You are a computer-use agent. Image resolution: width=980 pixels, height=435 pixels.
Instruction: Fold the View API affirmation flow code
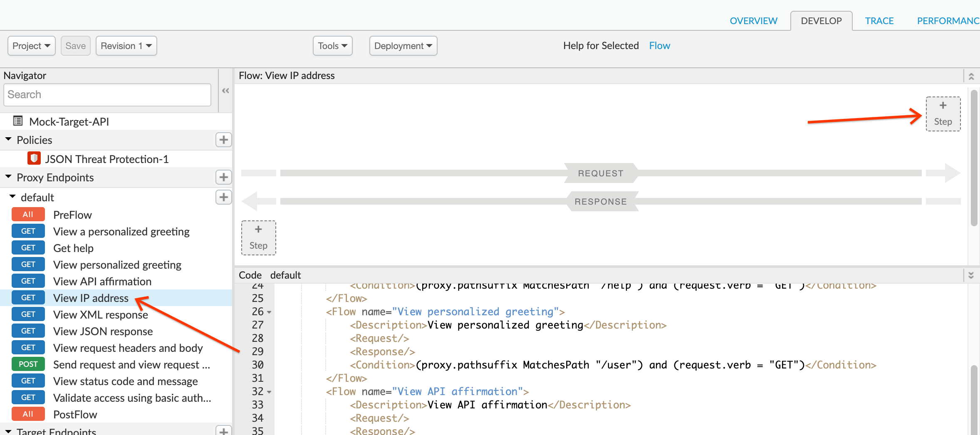pyautogui.click(x=269, y=392)
